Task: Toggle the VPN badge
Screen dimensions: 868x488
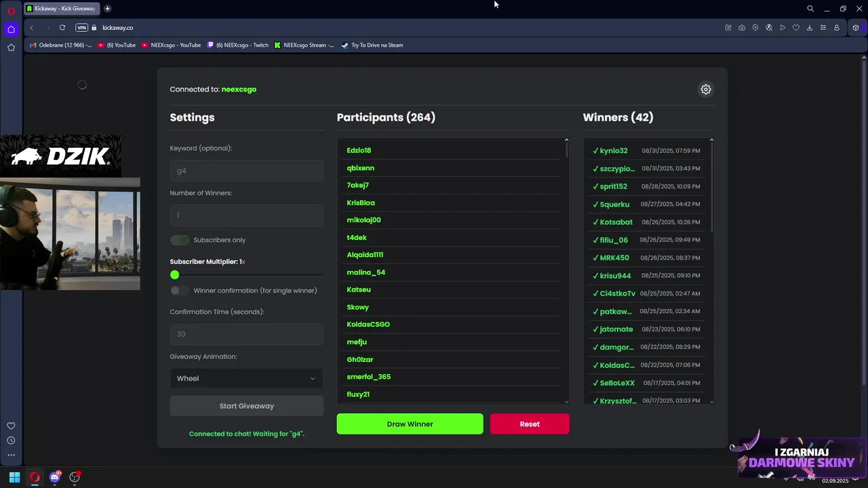Action: [82, 28]
